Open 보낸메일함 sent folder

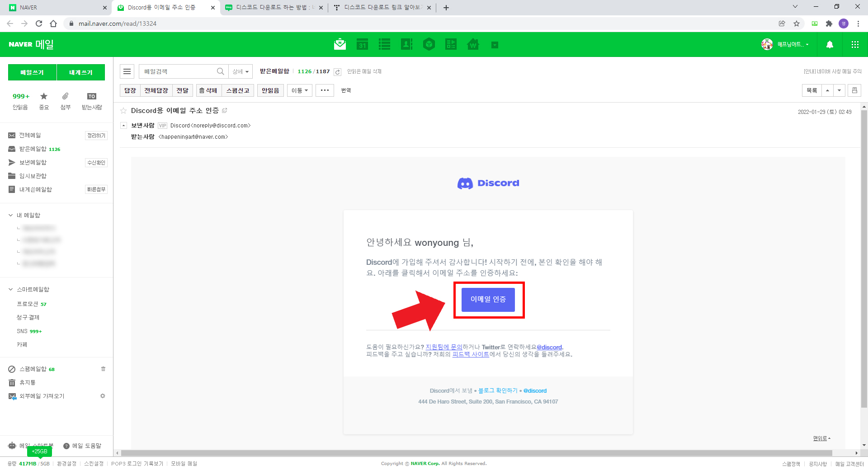[x=33, y=162]
